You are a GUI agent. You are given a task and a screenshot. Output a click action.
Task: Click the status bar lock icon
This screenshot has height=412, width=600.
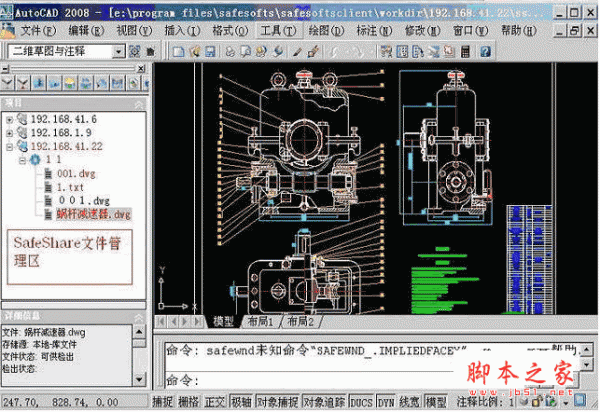pyautogui.click(x=536, y=402)
